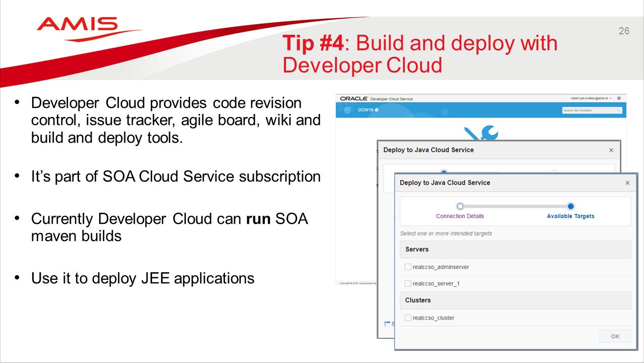Click the help question mark icon
The height and width of the screenshot is (363, 644).
point(619,98)
